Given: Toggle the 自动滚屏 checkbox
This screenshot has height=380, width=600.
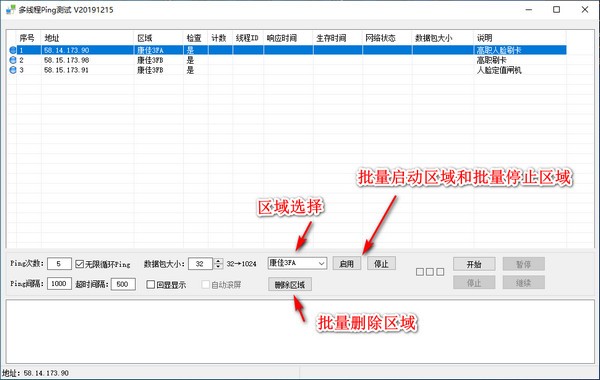Looking at the screenshot, I should click(205, 284).
